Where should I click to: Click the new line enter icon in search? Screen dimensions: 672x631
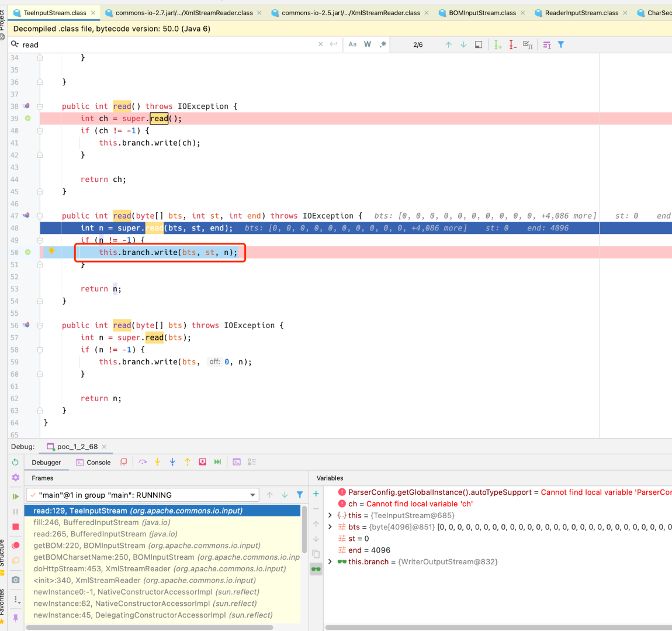pyautogui.click(x=334, y=44)
